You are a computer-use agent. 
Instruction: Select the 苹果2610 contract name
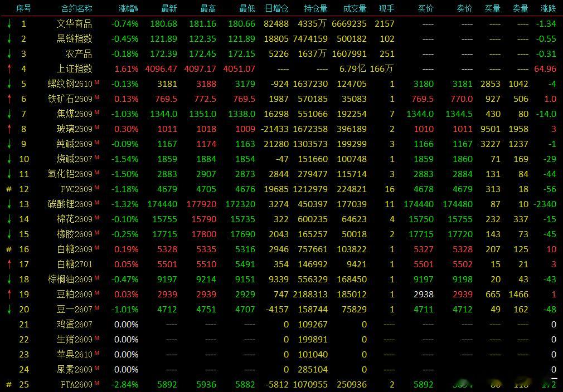pyautogui.click(x=74, y=355)
